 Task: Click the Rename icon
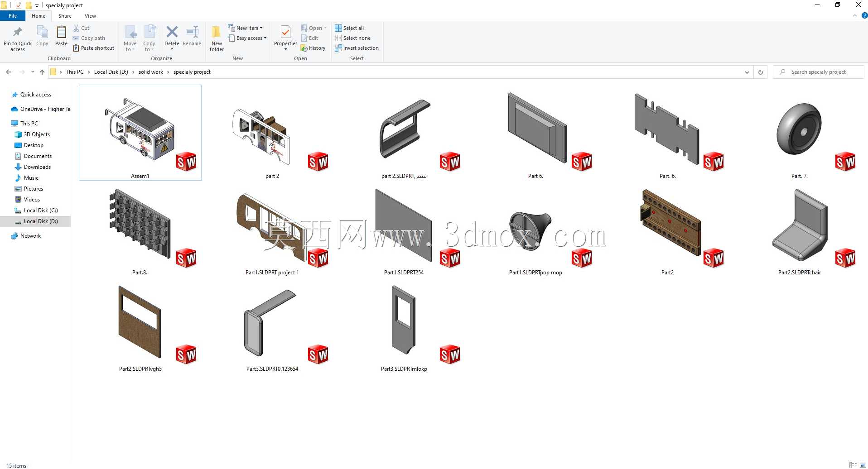192,32
